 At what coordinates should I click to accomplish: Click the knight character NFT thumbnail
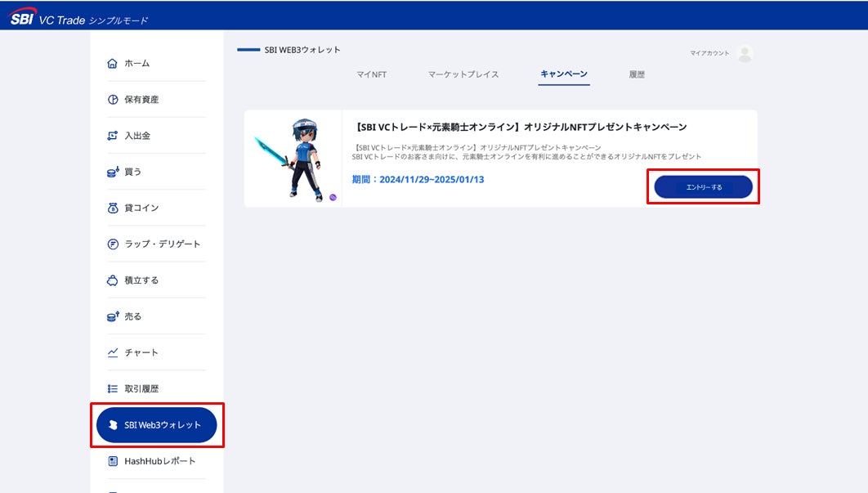tap(293, 159)
